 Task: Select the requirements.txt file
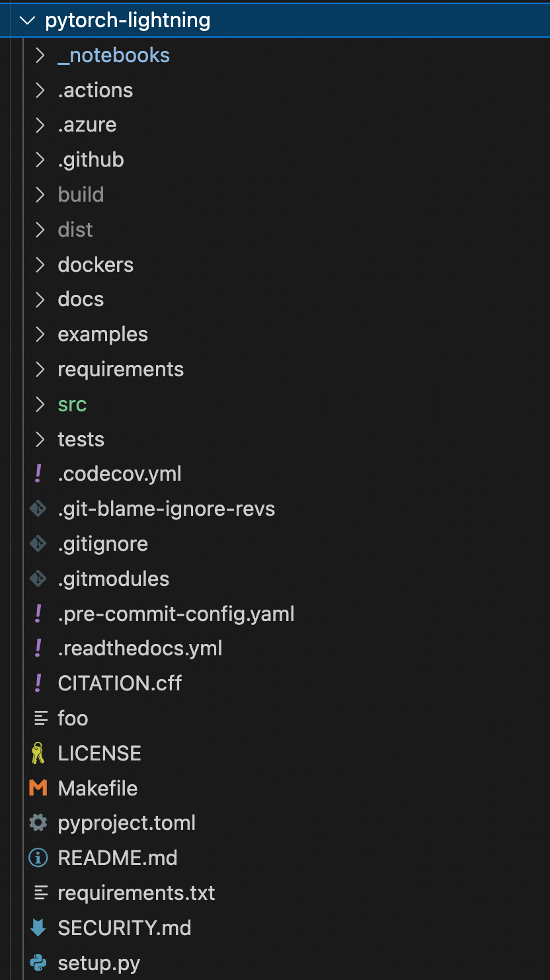(x=136, y=893)
